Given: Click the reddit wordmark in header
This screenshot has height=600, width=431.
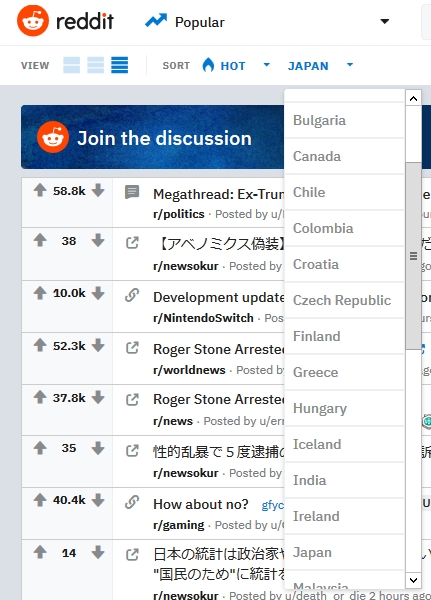Looking at the screenshot, I should [85, 21].
